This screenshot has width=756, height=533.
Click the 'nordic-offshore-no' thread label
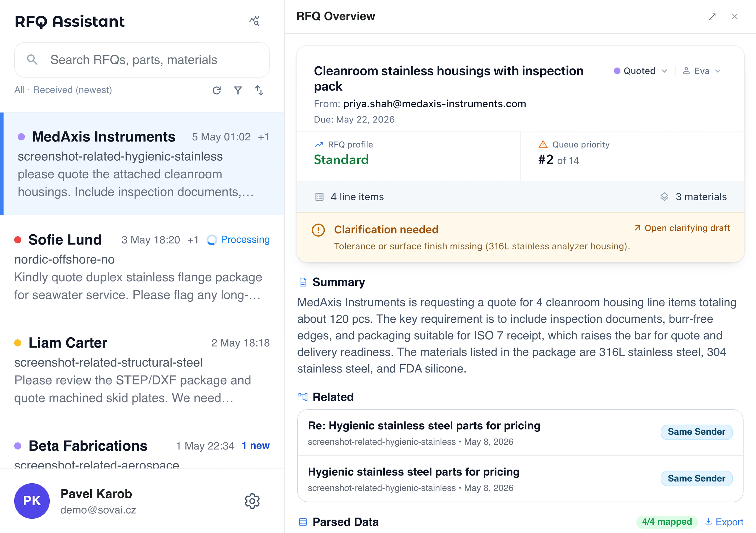point(65,260)
